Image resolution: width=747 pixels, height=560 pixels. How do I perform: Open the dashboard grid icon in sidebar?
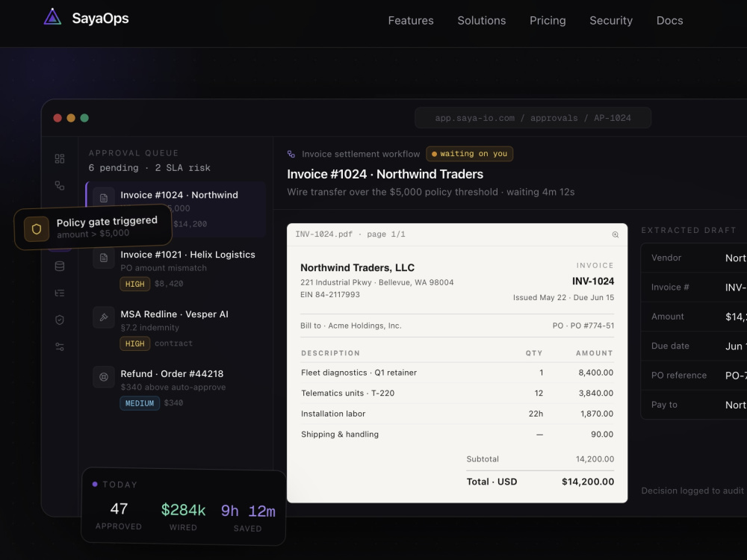[60, 158]
